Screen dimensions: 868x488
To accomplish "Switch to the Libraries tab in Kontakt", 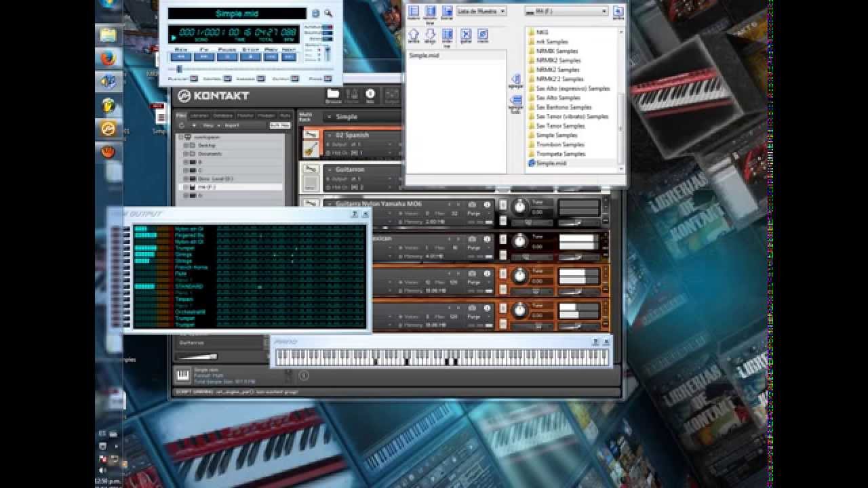I will (x=199, y=115).
